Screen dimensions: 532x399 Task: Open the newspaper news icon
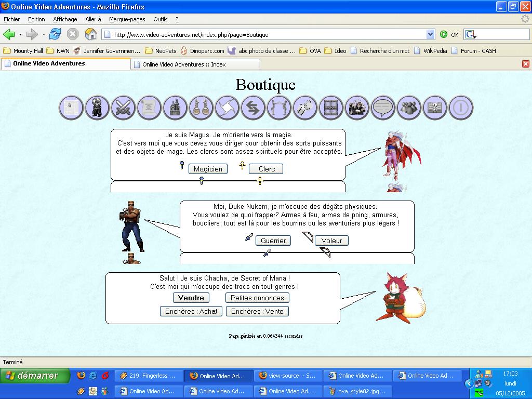[71, 108]
